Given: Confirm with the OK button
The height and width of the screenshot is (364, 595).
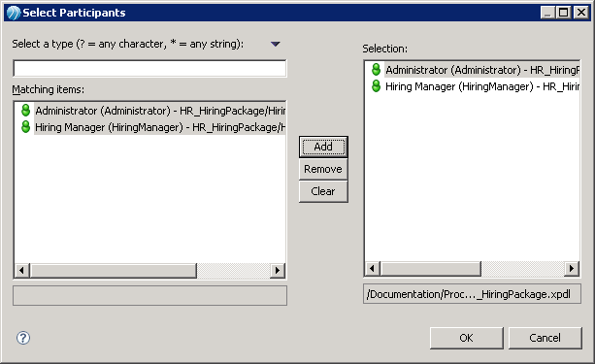Looking at the screenshot, I should tap(466, 338).
